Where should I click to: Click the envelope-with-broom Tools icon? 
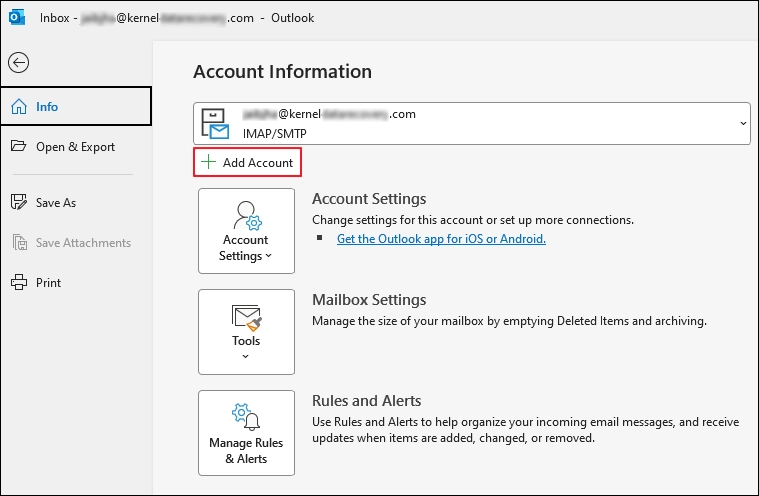click(x=247, y=318)
